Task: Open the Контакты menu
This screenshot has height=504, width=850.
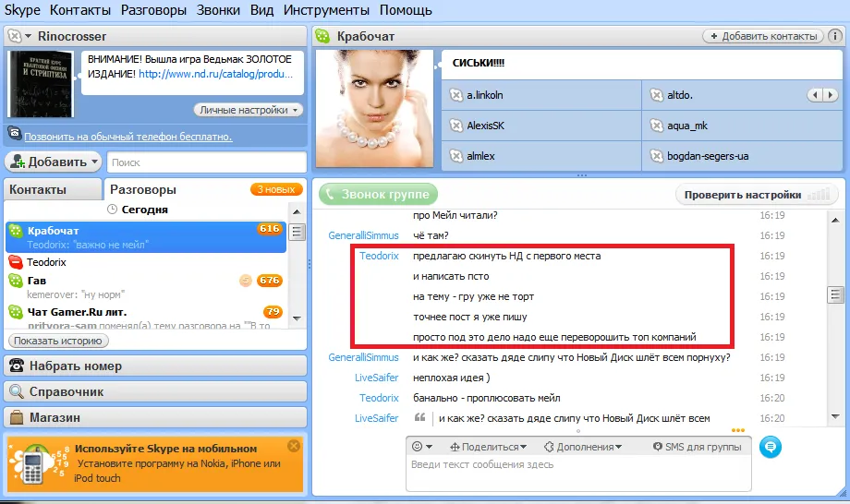Action: 80,10
